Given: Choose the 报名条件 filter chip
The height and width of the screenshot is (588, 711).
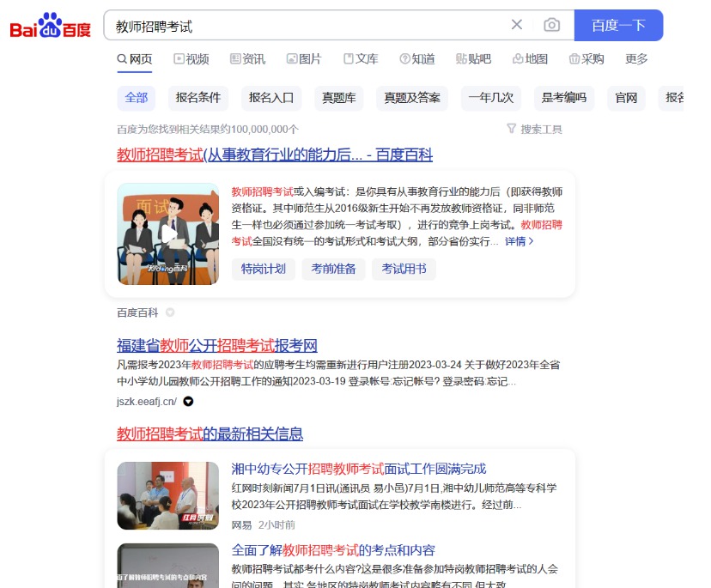Looking at the screenshot, I should tap(197, 98).
